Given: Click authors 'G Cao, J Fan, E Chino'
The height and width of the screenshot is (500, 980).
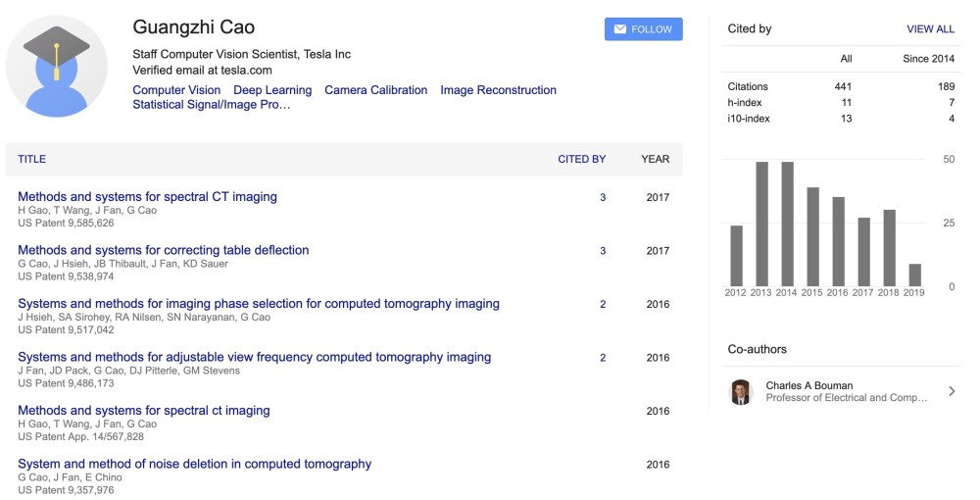Looking at the screenshot, I should [70, 477].
